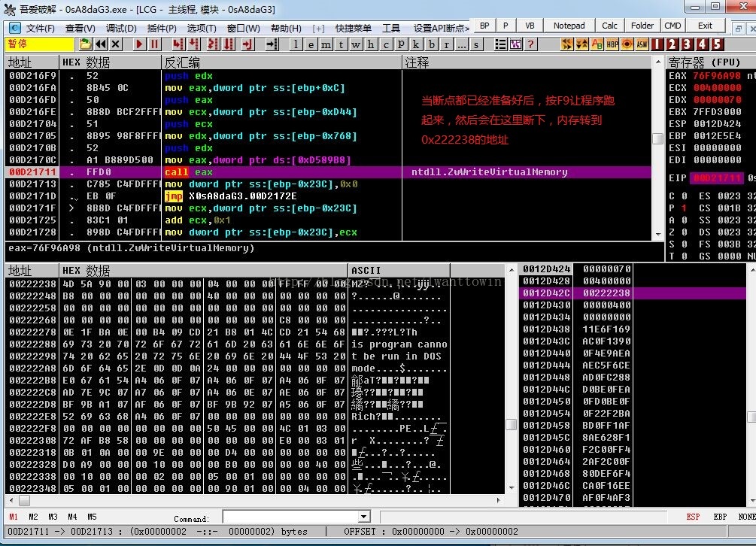Show the Log window via l button

point(296,44)
